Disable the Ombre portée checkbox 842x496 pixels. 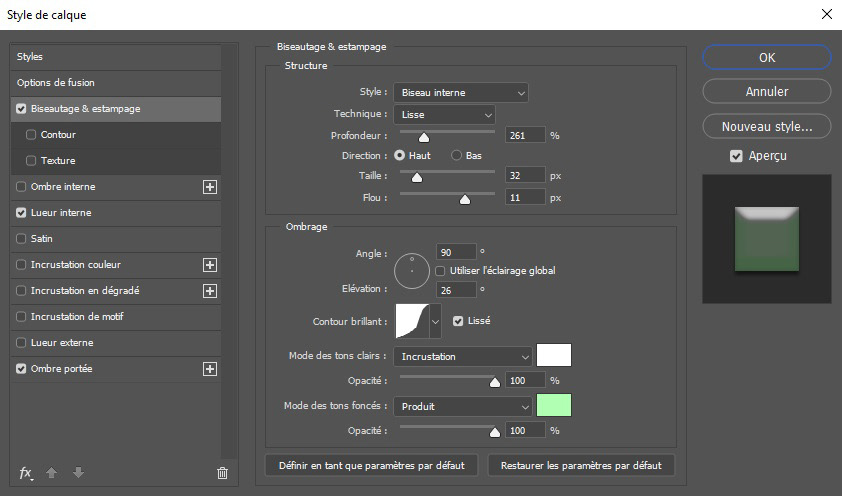click(21, 369)
